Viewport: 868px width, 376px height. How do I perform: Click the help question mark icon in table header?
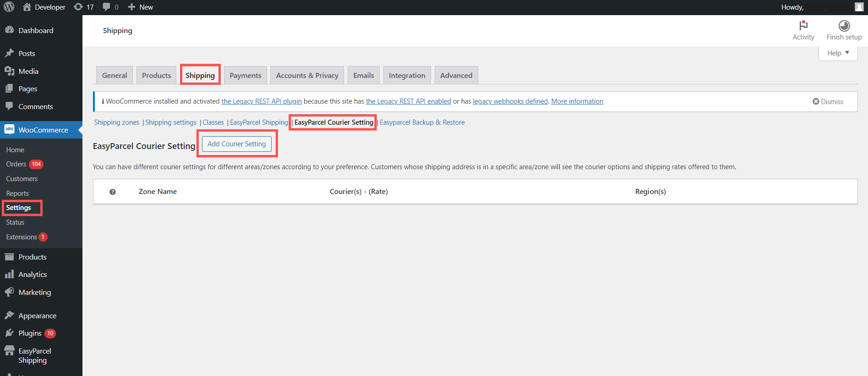[x=113, y=192]
